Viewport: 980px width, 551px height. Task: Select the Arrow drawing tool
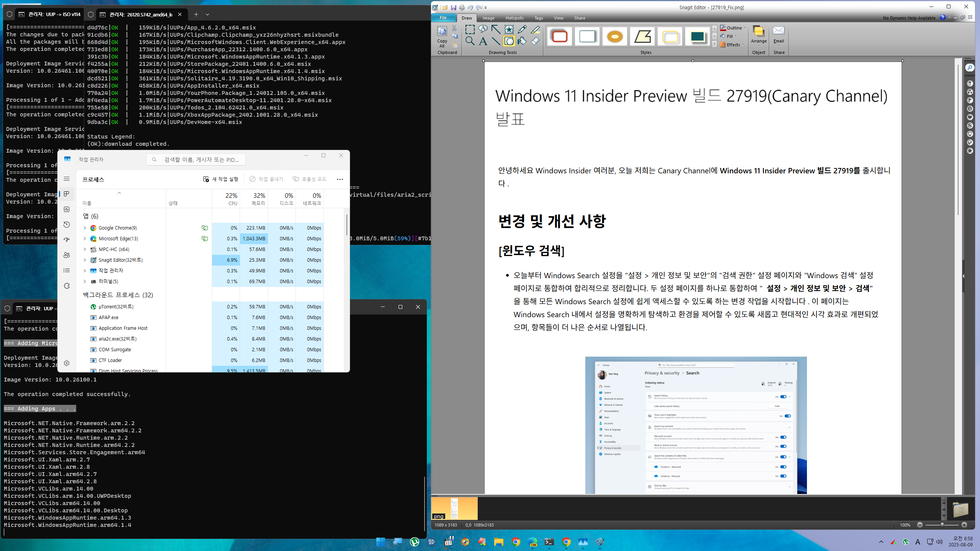click(496, 29)
